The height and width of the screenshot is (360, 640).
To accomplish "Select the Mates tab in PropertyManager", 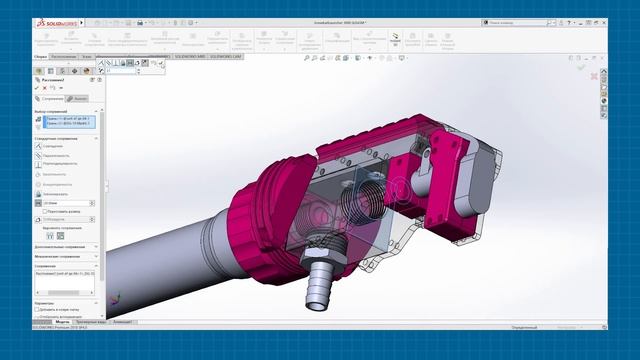I will coord(49,99).
